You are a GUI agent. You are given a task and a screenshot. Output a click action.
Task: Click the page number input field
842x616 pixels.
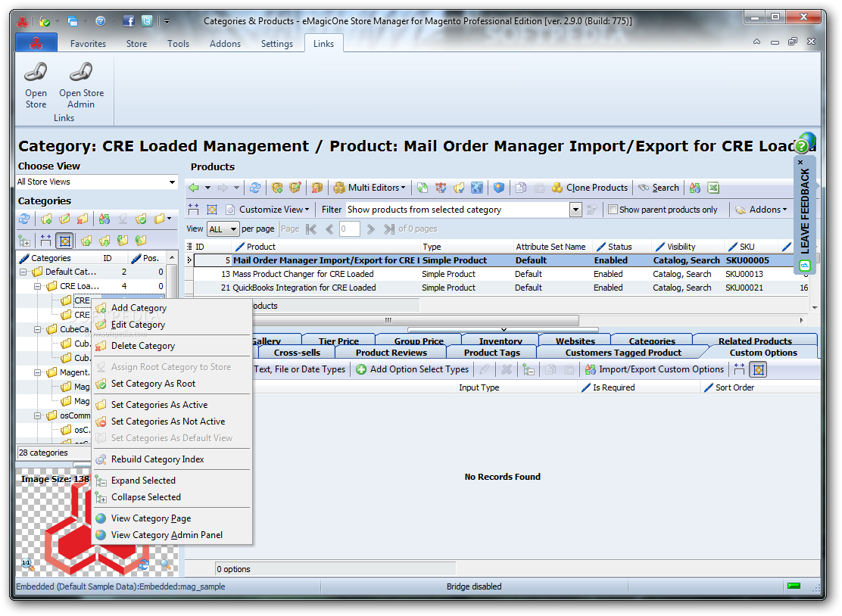pos(350,229)
